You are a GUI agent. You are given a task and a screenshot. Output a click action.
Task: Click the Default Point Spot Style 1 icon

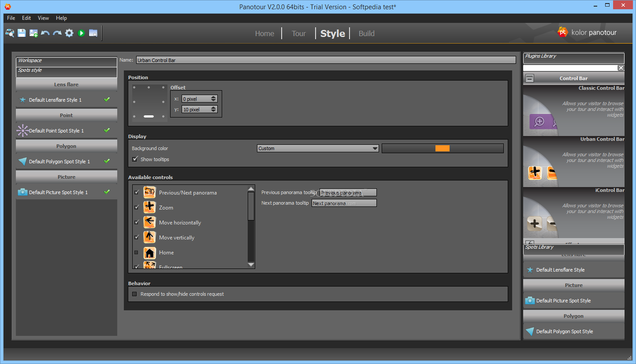pos(22,131)
